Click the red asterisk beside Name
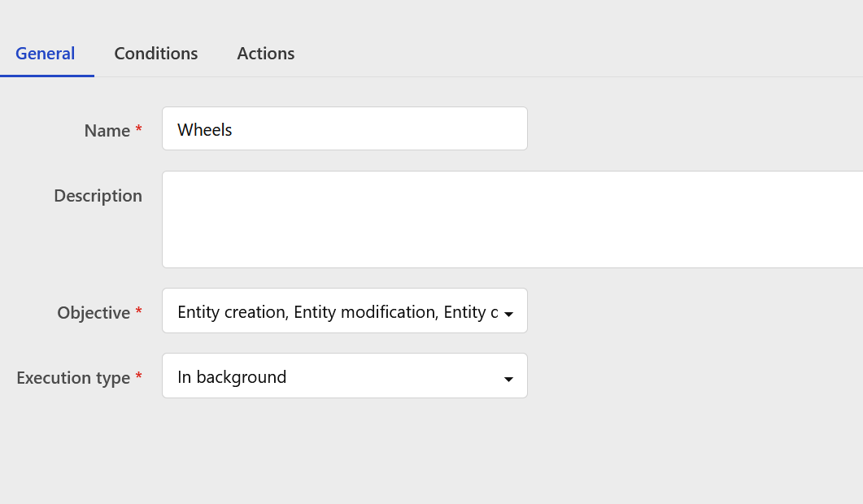 coord(138,130)
